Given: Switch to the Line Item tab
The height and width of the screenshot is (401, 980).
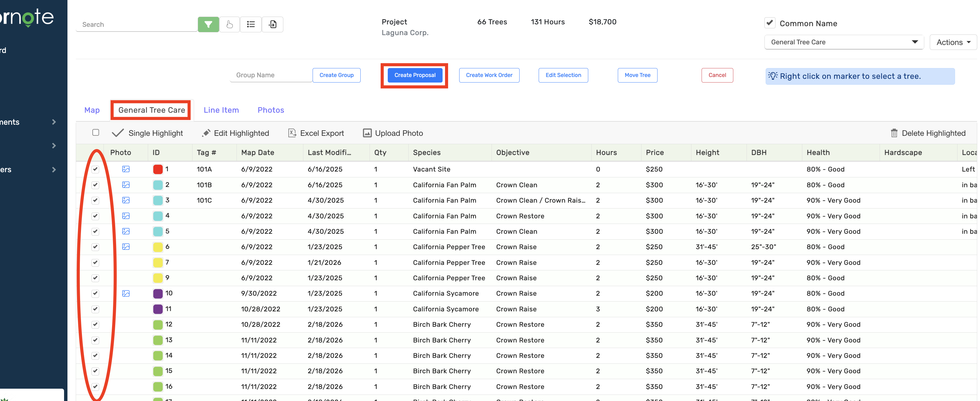Looking at the screenshot, I should click(x=221, y=110).
